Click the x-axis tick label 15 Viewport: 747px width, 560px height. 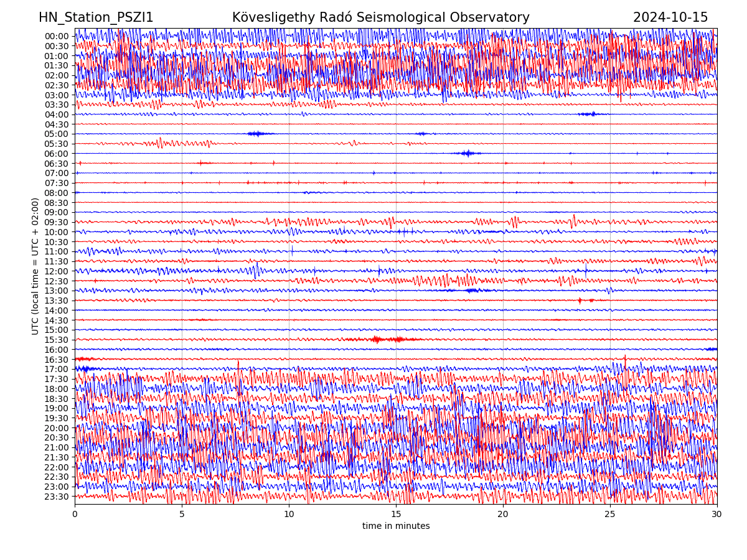click(x=396, y=514)
